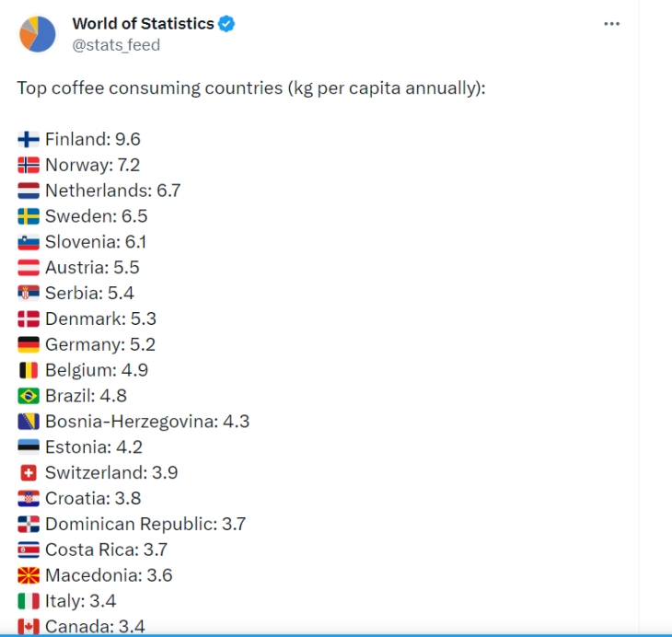The height and width of the screenshot is (637, 672).
Task: Click the Canada flag icon
Action: pos(29,627)
